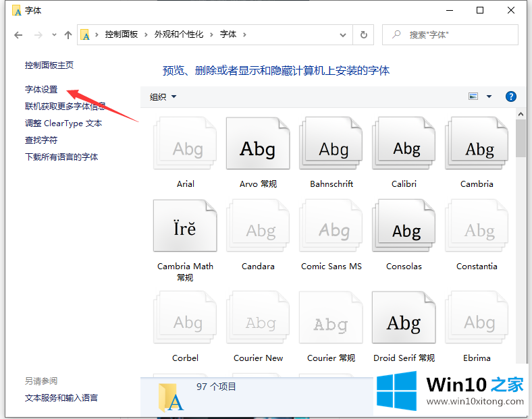Select the Constantia font icon
This screenshot has width=532, height=419.
(477, 225)
